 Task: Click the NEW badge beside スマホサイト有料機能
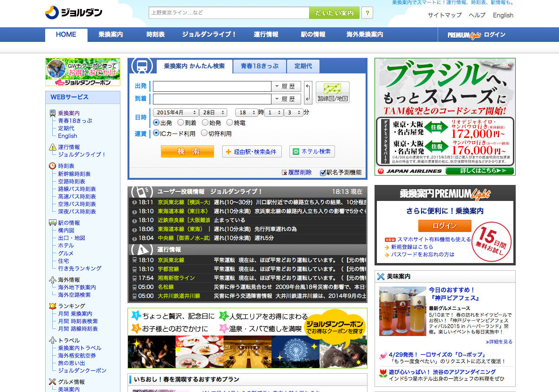click(x=390, y=240)
